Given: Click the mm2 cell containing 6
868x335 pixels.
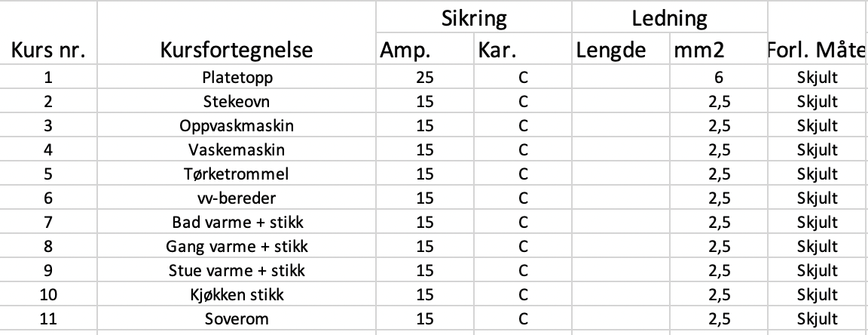Looking at the screenshot, I should click(x=718, y=77).
